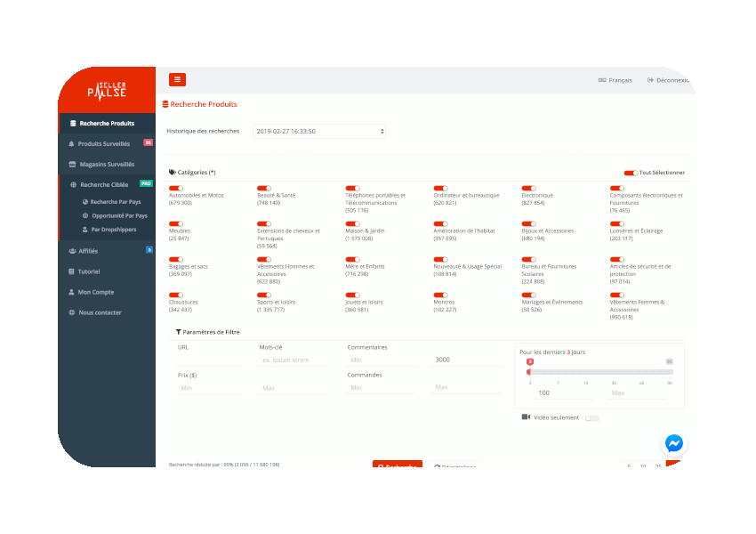Click the people icon beside Affiliés
This screenshot has height=534, width=756.
tap(72, 251)
